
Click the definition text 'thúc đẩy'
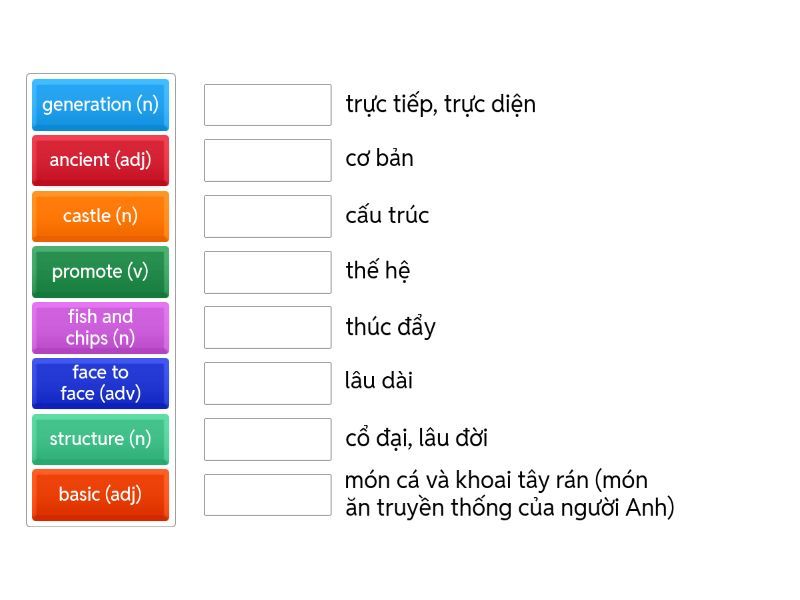pyautogui.click(x=390, y=327)
